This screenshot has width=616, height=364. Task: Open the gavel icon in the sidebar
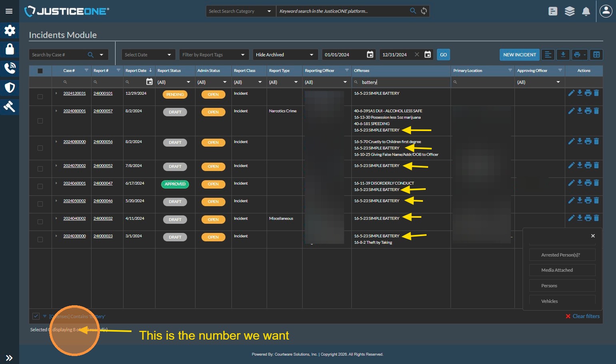click(10, 106)
